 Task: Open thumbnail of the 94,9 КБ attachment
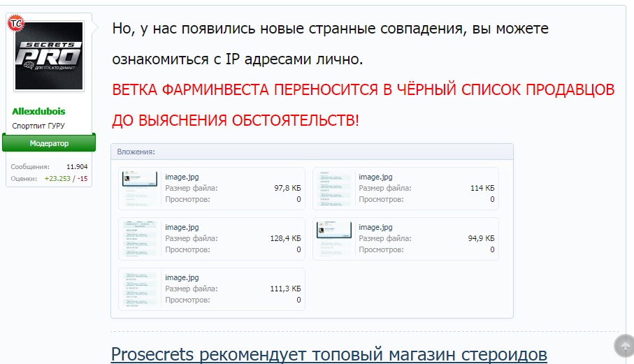click(333, 238)
